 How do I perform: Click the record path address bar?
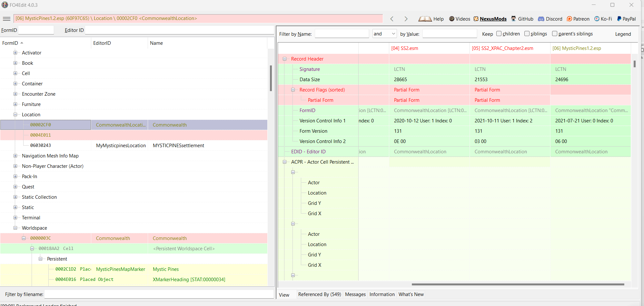coord(198,18)
